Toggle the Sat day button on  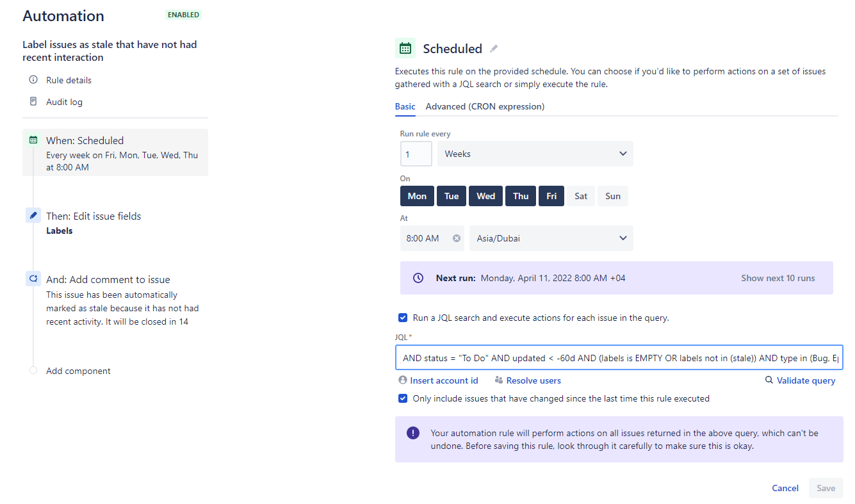tap(581, 196)
